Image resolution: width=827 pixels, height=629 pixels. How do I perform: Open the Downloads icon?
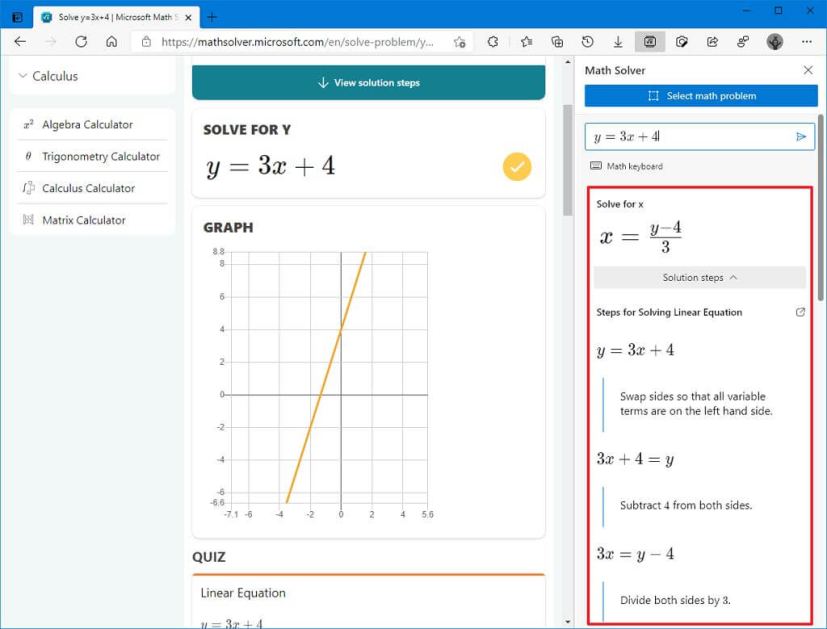618,42
